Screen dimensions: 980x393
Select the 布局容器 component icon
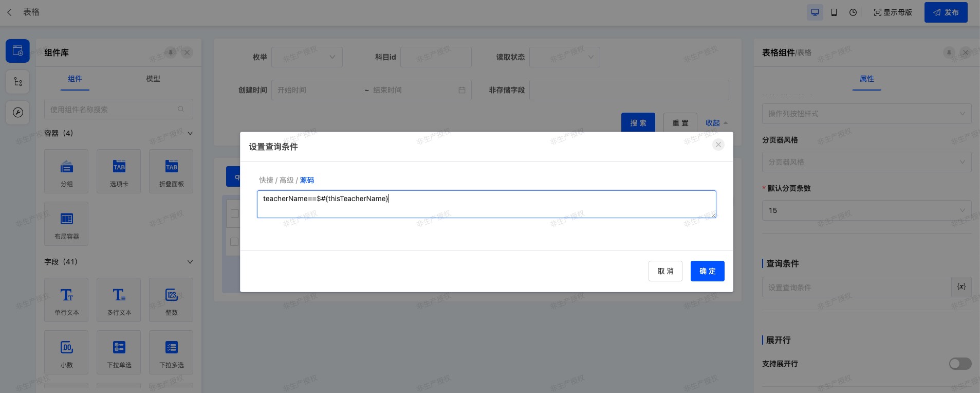coord(66,224)
